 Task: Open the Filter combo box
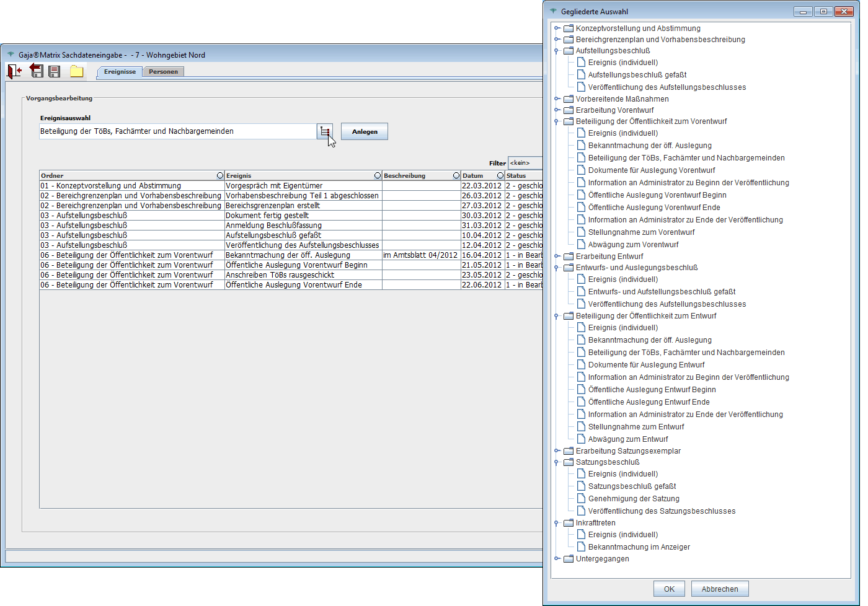[525, 163]
